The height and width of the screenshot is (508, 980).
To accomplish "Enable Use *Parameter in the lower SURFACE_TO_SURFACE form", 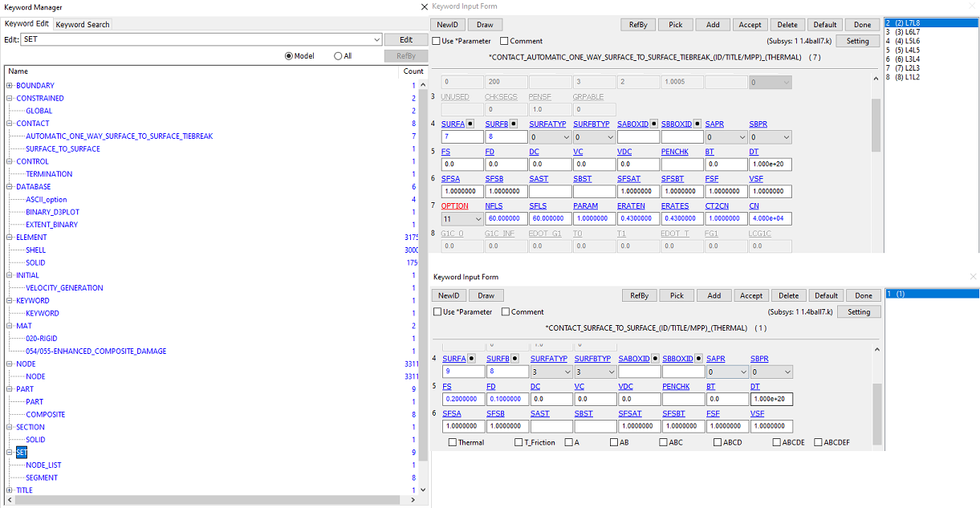I will tap(437, 312).
